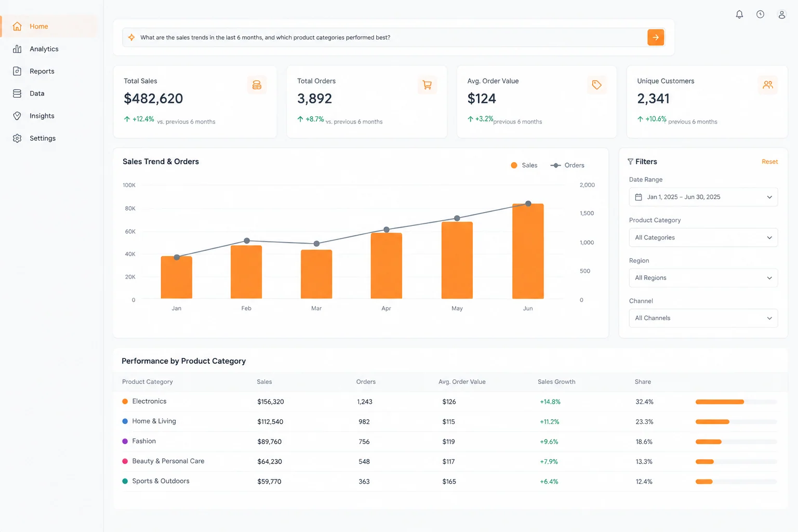Image resolution: width=798 pixels, height=532 pixels.
Task: Toggle the Orders series in chart legend
Action: coord(567,165)
